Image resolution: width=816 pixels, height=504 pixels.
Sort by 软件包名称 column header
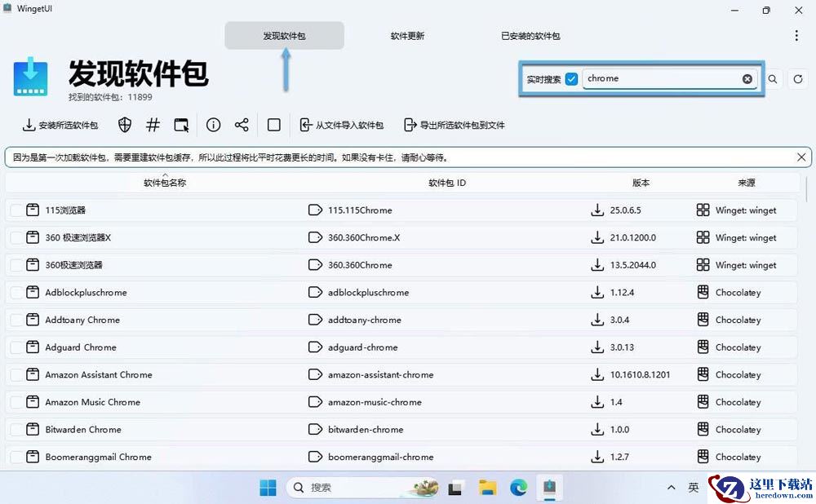pyautogui.click(x=165, y=183)
